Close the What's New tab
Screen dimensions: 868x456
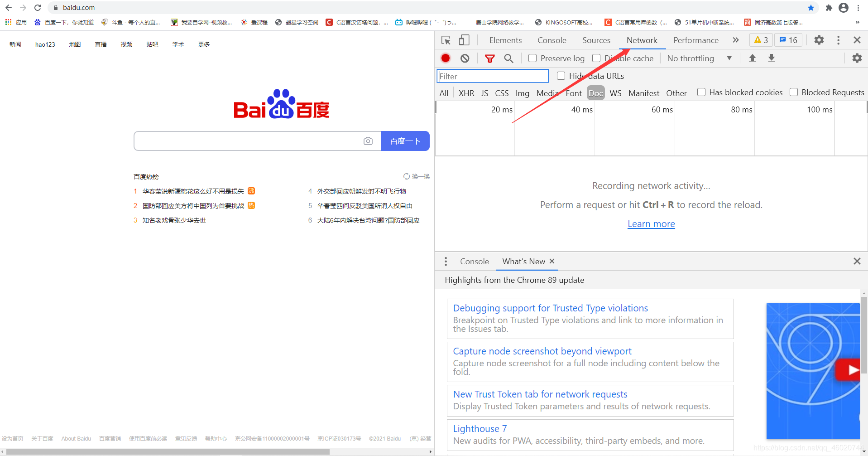[x=552, y=261]
